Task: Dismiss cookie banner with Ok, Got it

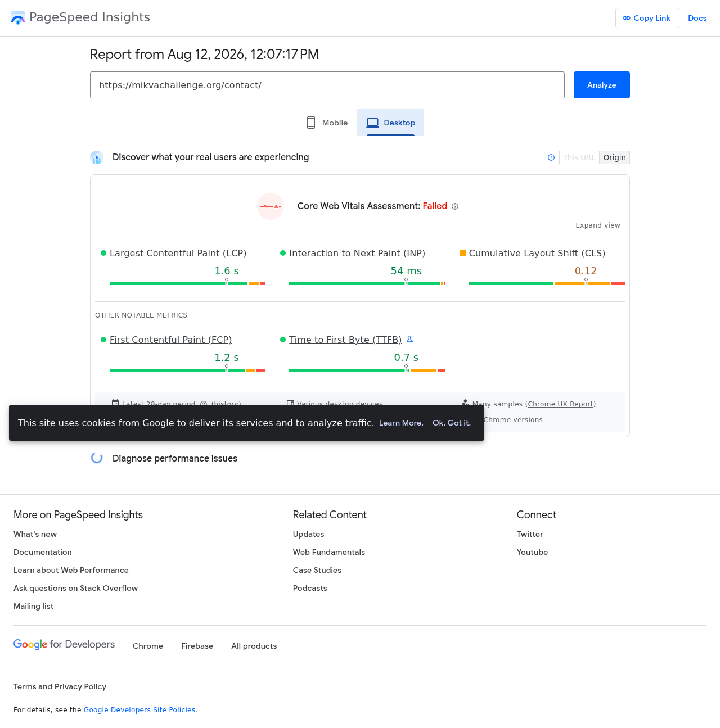Action: pos(452,423)
